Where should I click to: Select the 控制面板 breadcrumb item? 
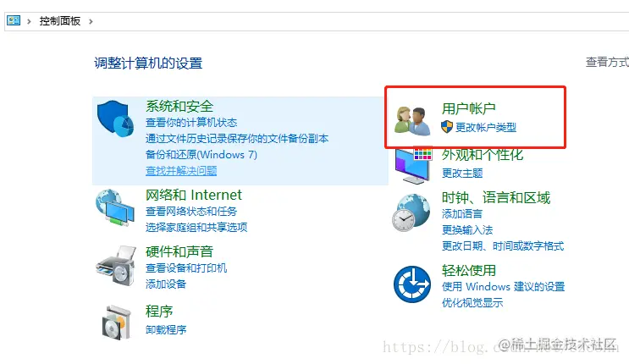point(60,21)
